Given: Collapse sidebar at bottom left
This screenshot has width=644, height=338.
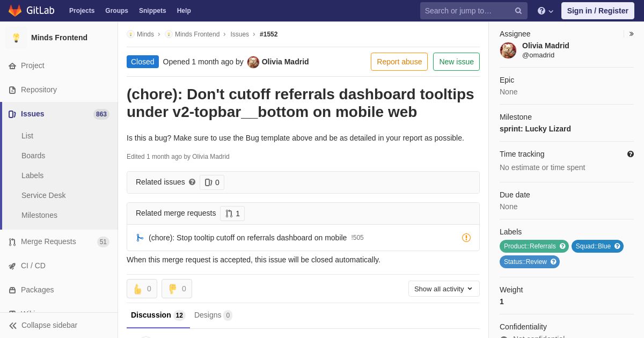Looking at the screenshot, I should (43, 325).
